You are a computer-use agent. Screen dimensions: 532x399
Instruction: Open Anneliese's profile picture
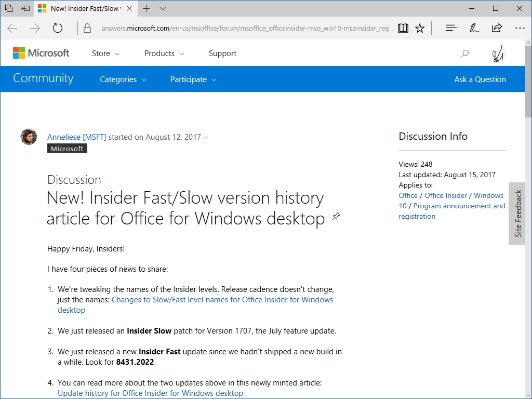tap(29, 137)
